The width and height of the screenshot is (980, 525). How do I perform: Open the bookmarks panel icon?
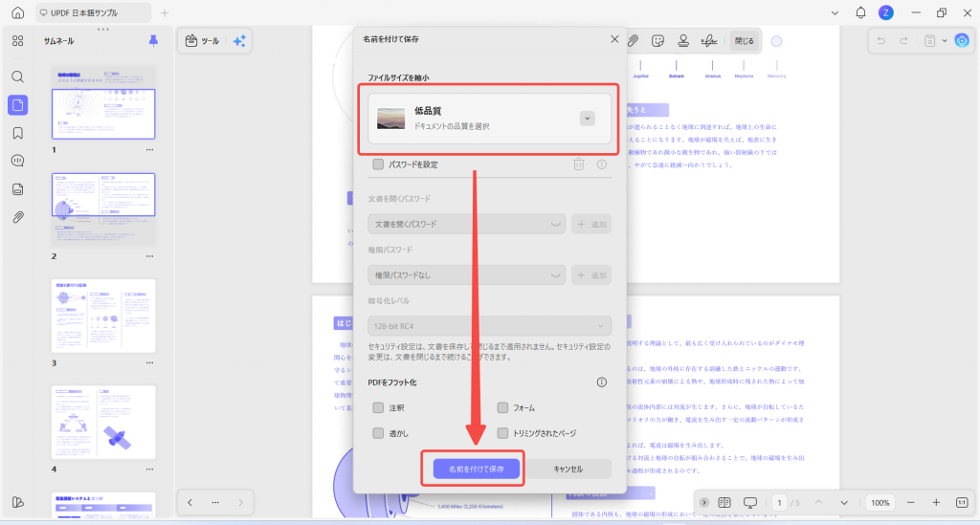pyautogui.click(x=17, y=133)
